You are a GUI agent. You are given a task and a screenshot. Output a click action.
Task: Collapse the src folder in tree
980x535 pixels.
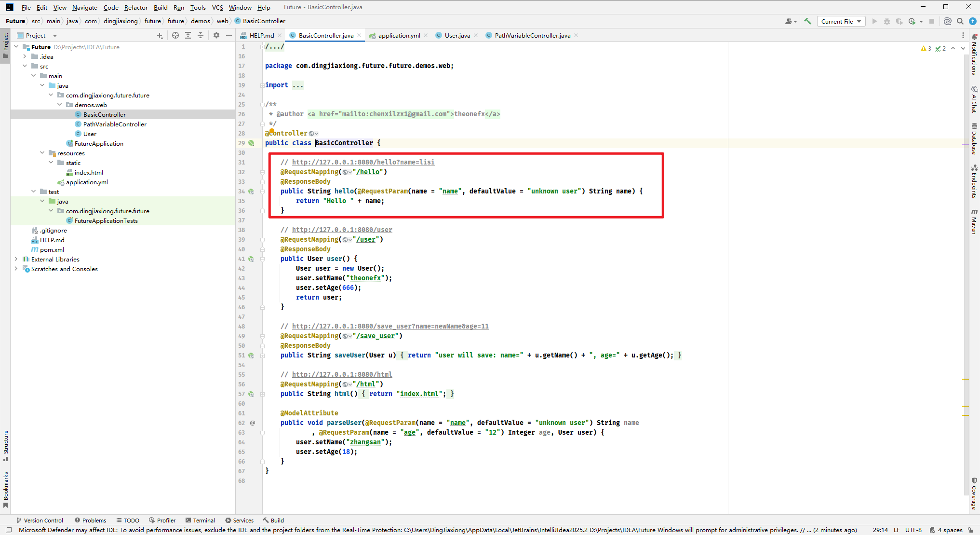pyautogui.click(x=25, y=66)
